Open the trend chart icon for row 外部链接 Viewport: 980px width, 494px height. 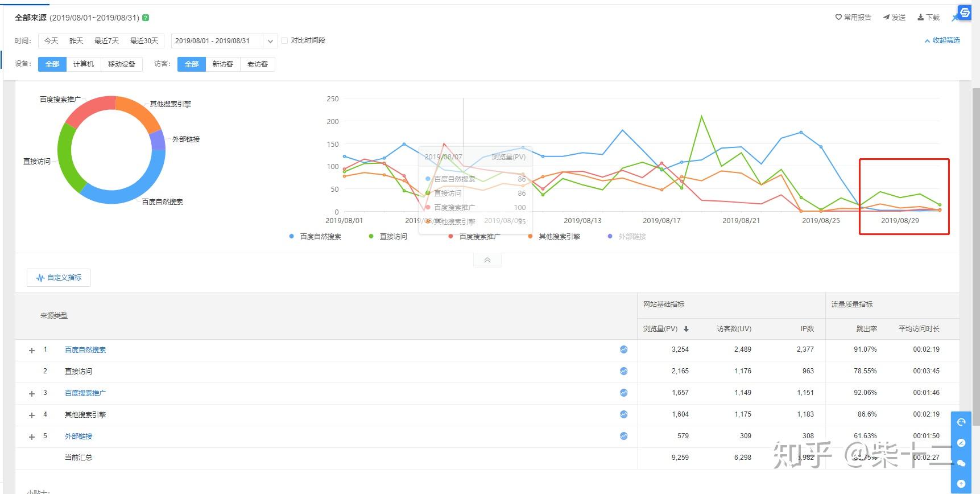624,436
